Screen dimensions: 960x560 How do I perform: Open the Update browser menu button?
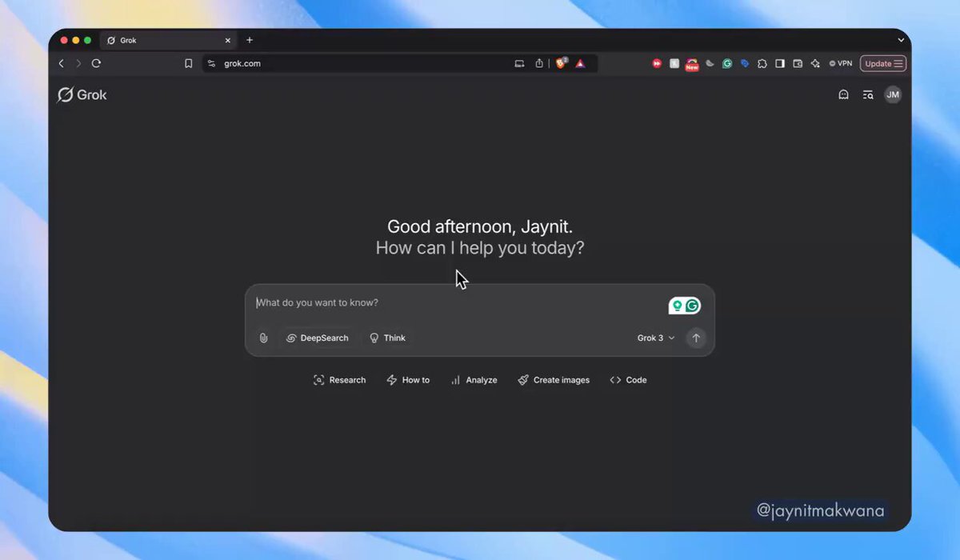[883, 63]
